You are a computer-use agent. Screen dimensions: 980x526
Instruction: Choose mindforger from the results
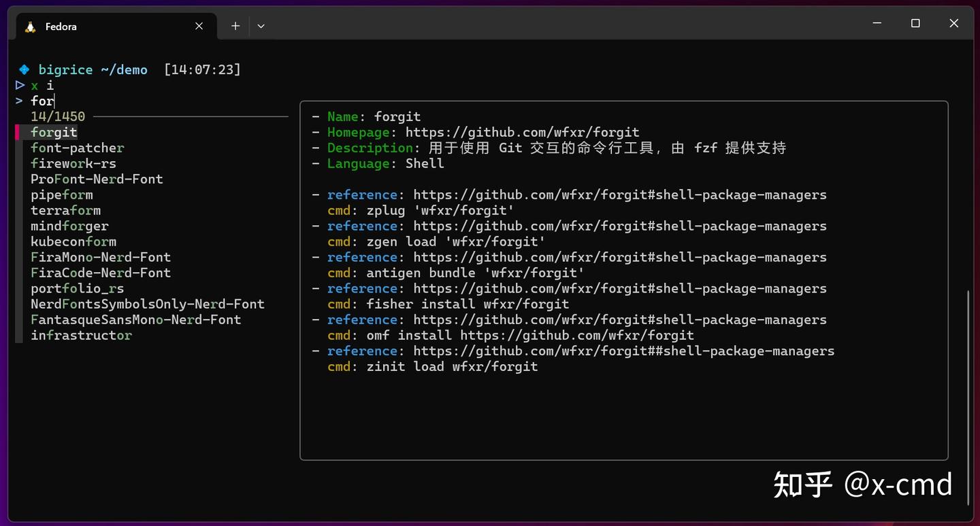69,226
